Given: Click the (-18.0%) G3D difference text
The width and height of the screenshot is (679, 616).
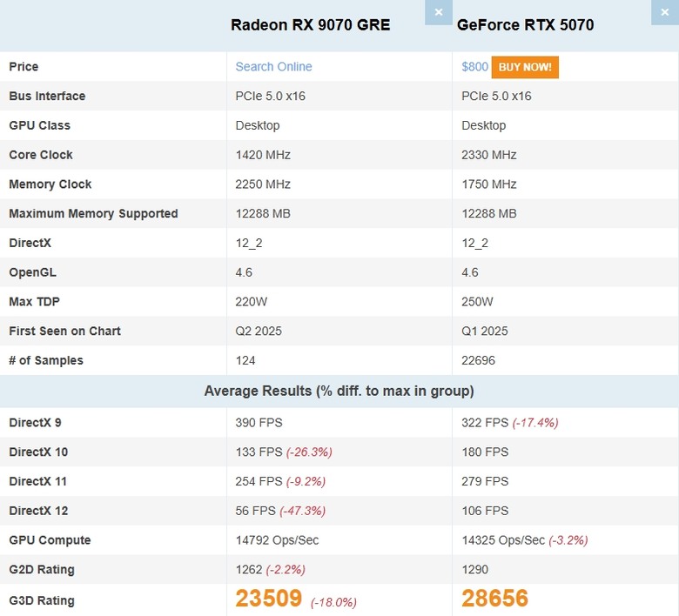Looking at the screenshot, I should (x=333, y=603).
